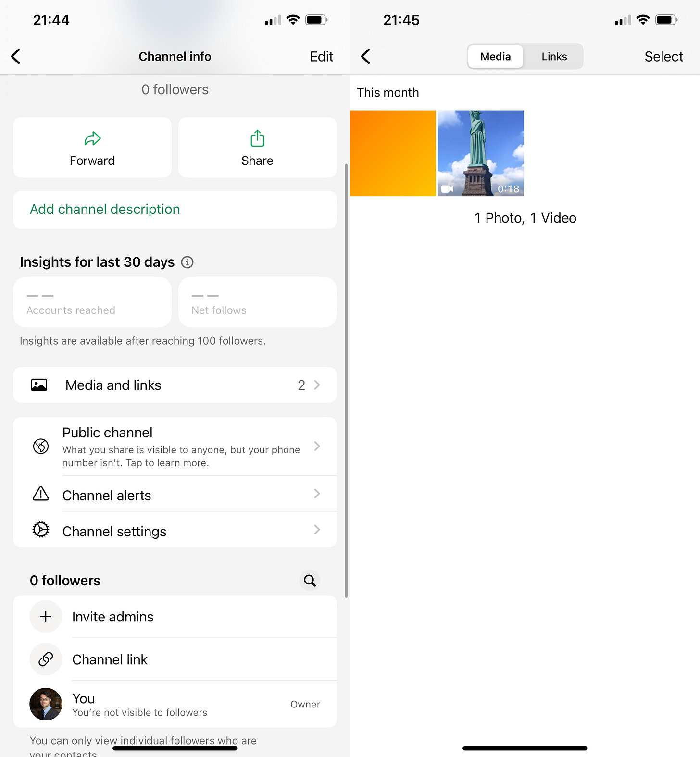700x757 pixels.
Task: Tap the Channel info scrollbar
Action: pos(346,381)
